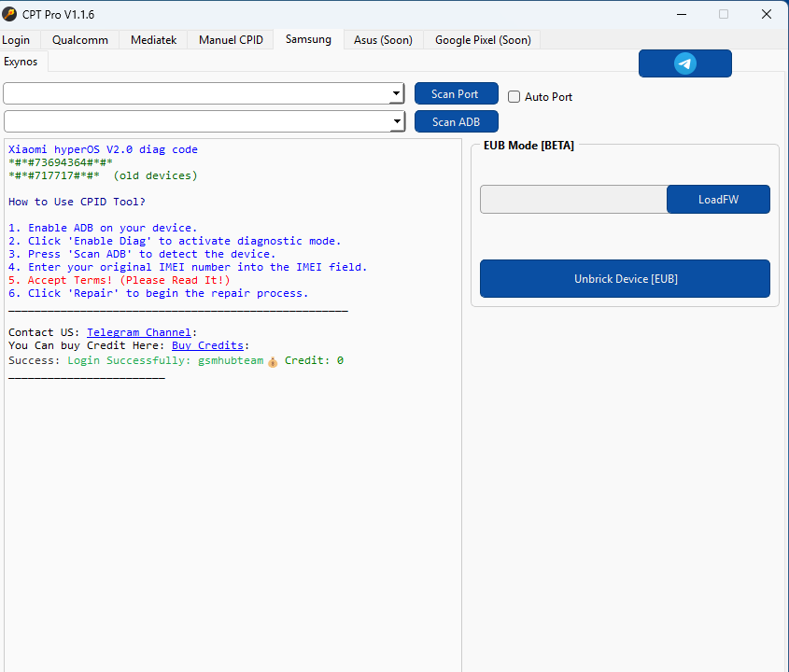
Task: Click the money bag icon before Credit
Action: [273, 361]
